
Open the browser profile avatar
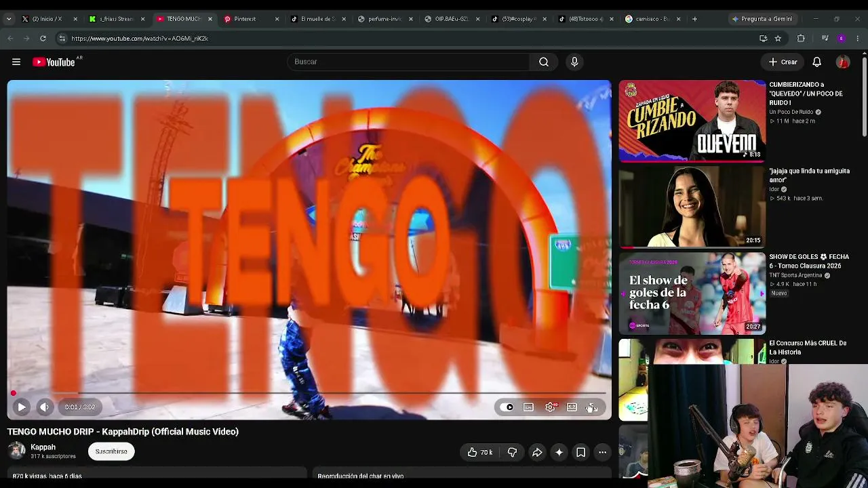[841, 39]
